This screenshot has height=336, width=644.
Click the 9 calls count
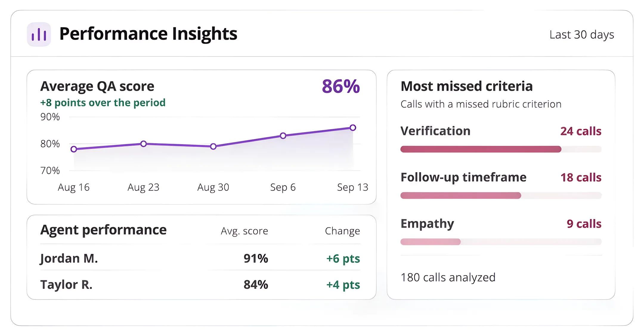point(584,224)
